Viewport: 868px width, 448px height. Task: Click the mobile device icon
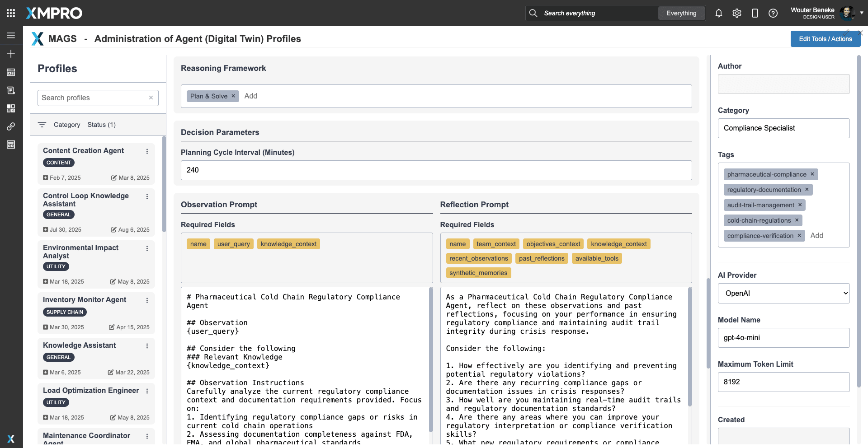coord(755,13)
